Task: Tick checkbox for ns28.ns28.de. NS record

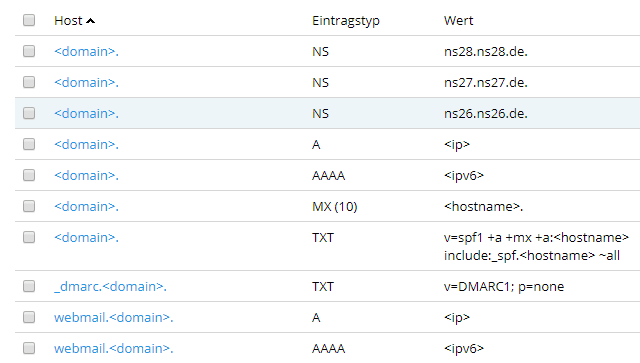Action: 29,51
